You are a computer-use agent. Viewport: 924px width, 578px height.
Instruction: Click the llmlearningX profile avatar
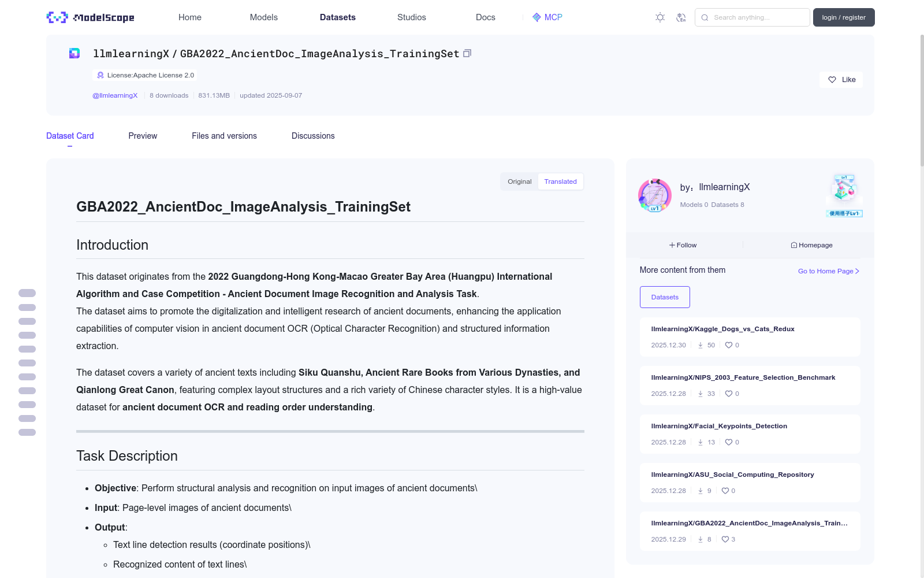[655, 195]
